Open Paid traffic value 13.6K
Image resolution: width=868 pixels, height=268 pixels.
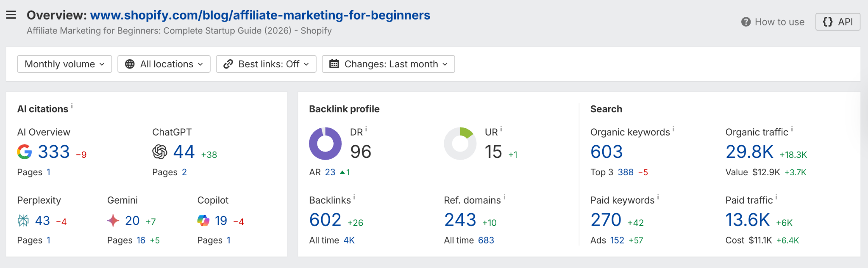click(748, 220)
